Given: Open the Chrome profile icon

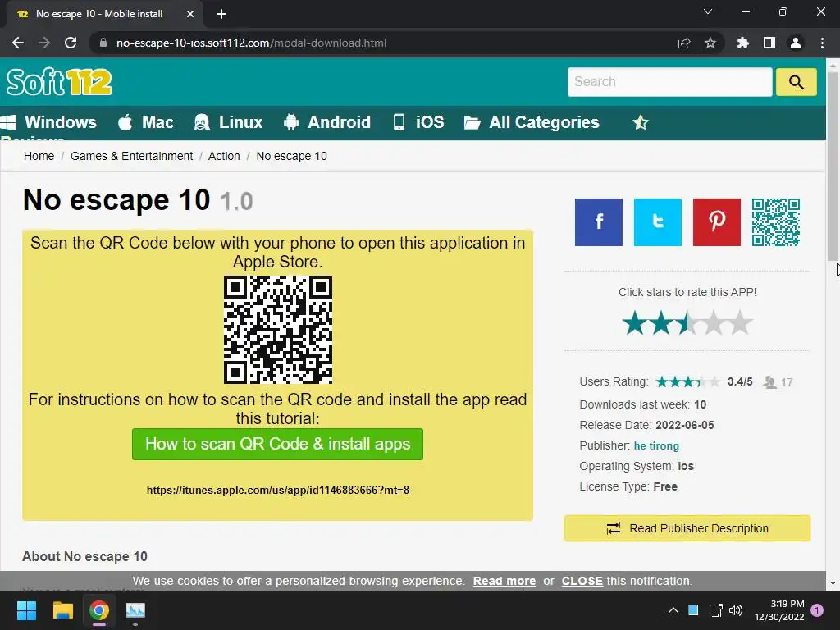Looking at the screenshot, I should pos(796,43).
